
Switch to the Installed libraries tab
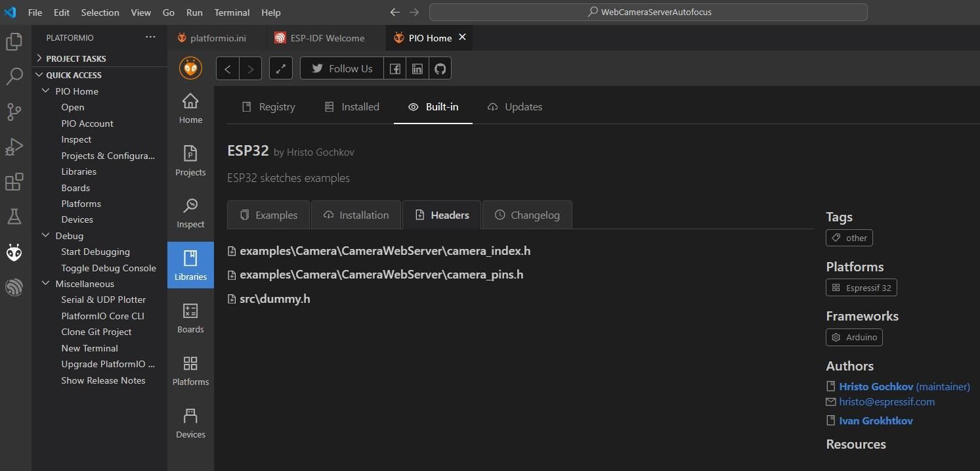tap(352, 106)
